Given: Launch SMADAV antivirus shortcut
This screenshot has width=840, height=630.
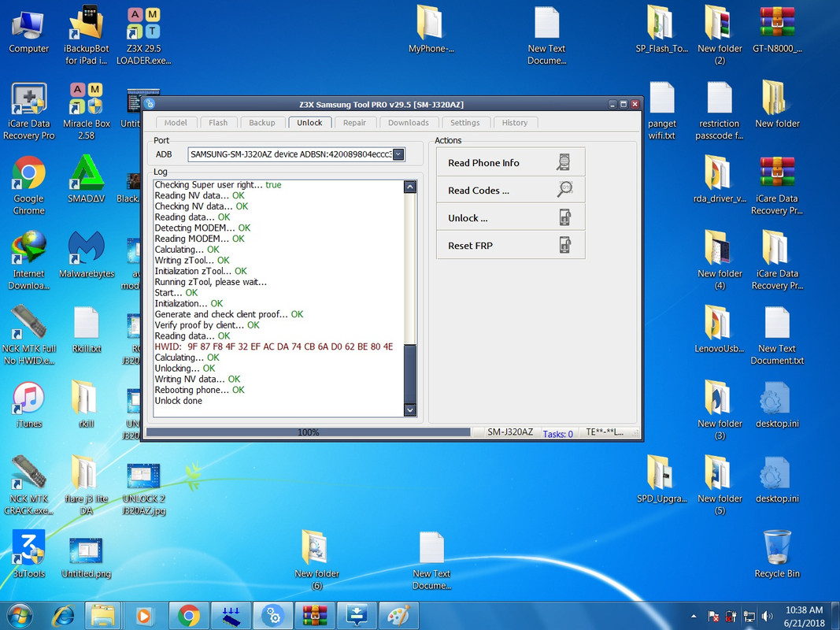Looking at the screenshot, I should 87,180.
